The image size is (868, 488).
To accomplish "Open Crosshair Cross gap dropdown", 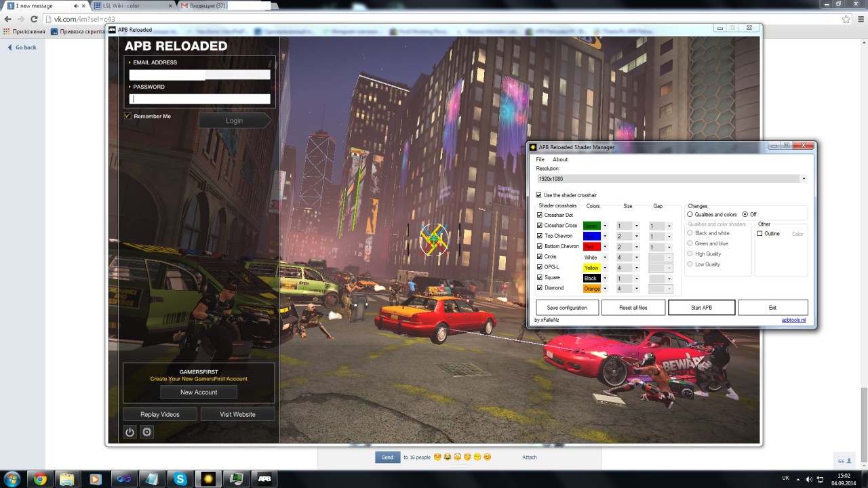I will pos(669,226).
